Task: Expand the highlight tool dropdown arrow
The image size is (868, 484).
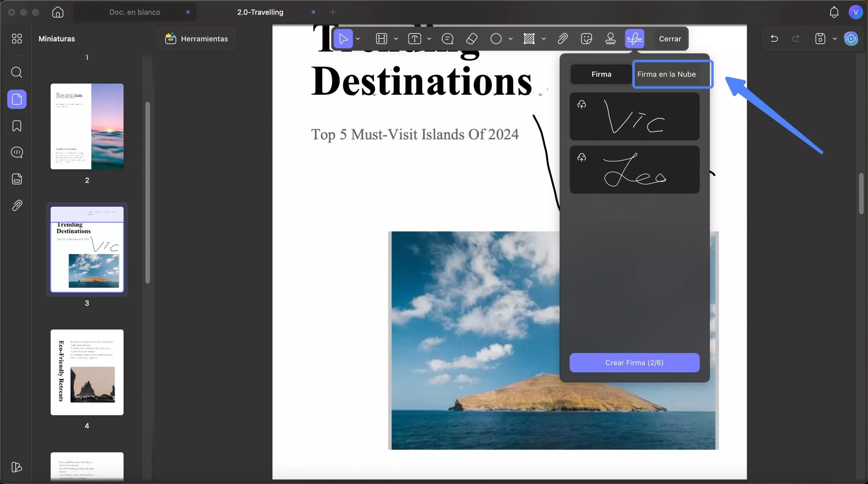Action: click(x=396, y=39)
